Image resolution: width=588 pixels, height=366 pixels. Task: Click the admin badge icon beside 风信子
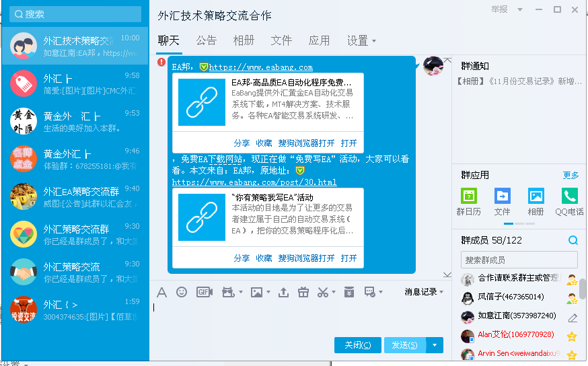point(571,299)
